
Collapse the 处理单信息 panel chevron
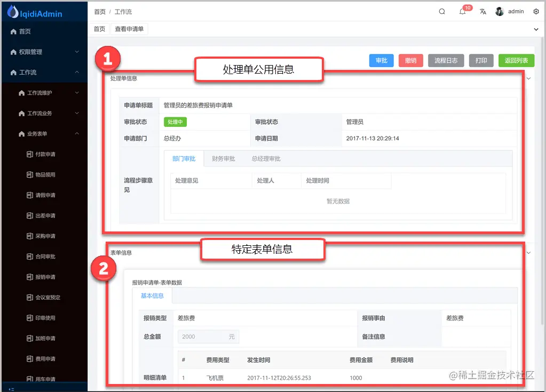pos(528,78)
